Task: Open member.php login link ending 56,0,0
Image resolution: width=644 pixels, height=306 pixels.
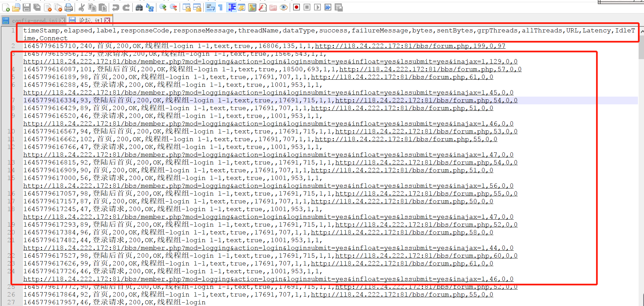Action: point(268,186)
